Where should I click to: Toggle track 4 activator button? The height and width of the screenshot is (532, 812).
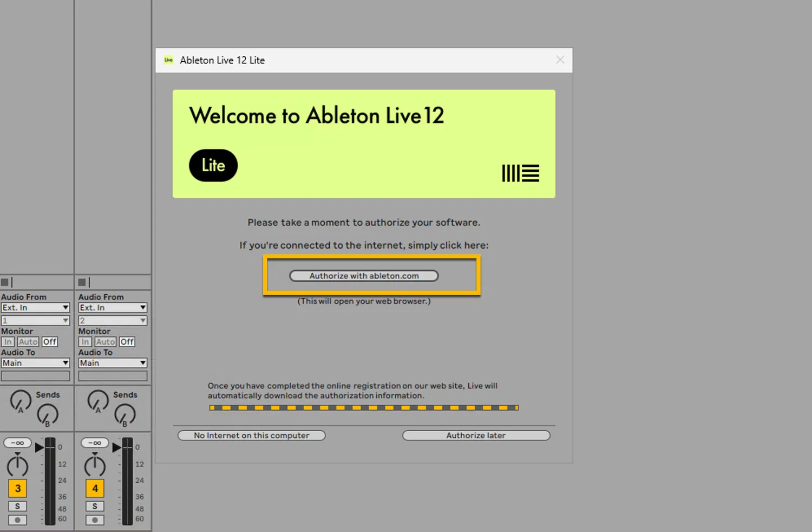[x=95, y=489]
